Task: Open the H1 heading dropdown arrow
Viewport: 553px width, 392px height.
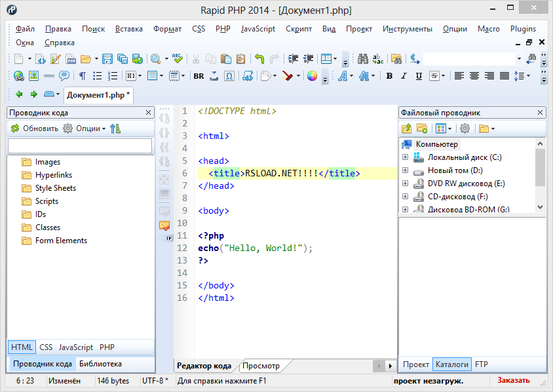Action: [140, 76]
